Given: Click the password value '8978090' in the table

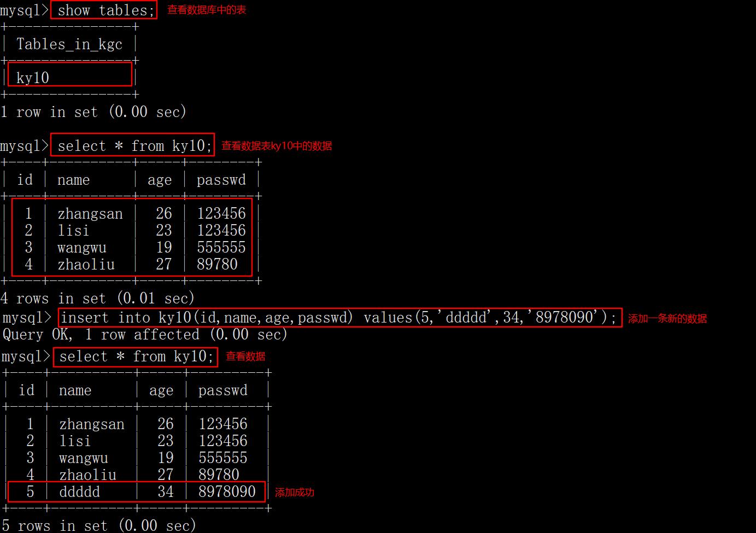Looking at the screenshot, I should point(227,491).
